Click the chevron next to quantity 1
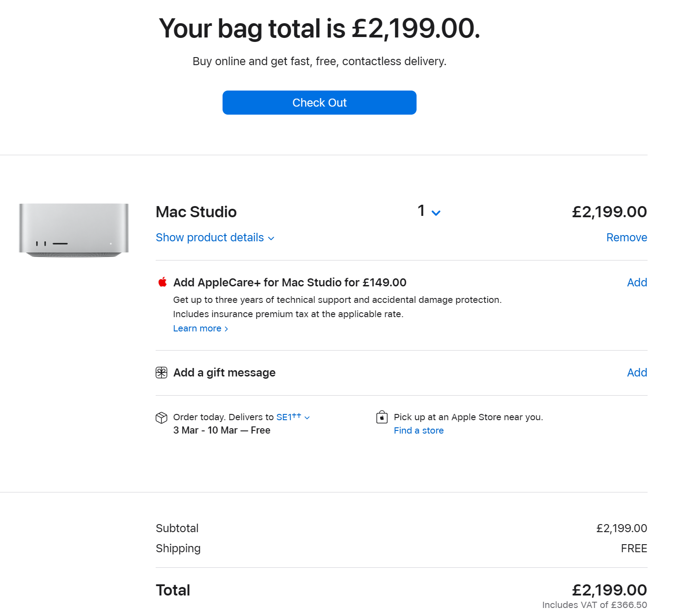Viewport: 673px width, 616px height. coord(436,213)
